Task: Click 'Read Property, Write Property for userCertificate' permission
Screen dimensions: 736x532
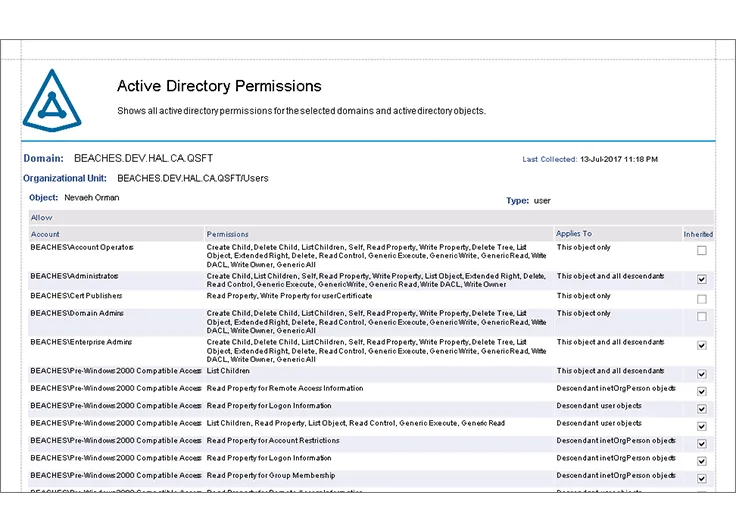Action: [x=289, y=296]
